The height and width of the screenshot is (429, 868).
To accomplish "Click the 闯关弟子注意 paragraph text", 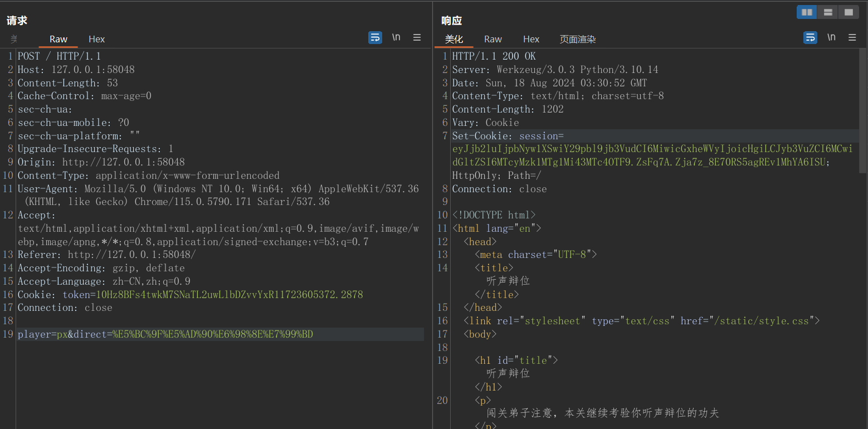I will click(603, 413).
